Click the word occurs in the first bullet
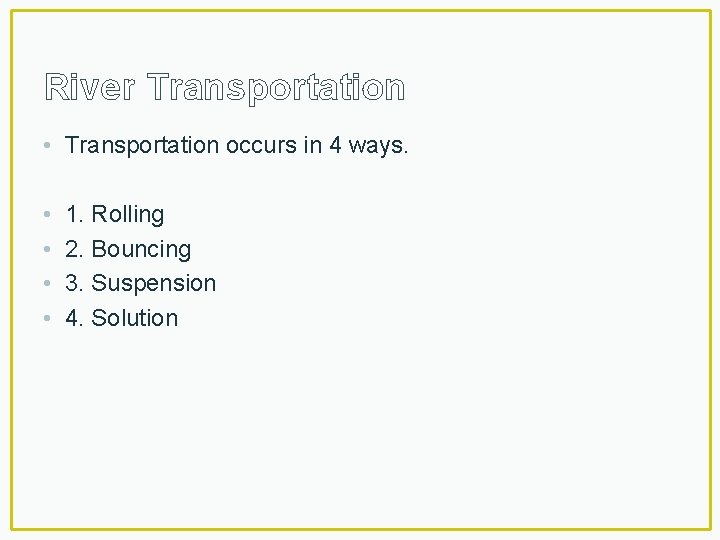The width and height of the screenshot is (720, 540). click(x=261, y=146)
